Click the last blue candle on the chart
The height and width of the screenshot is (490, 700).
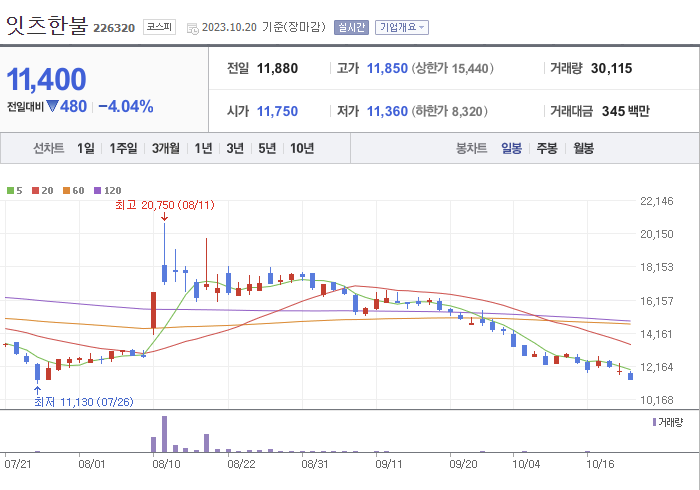pyautogui.click(x=630, y=376)
